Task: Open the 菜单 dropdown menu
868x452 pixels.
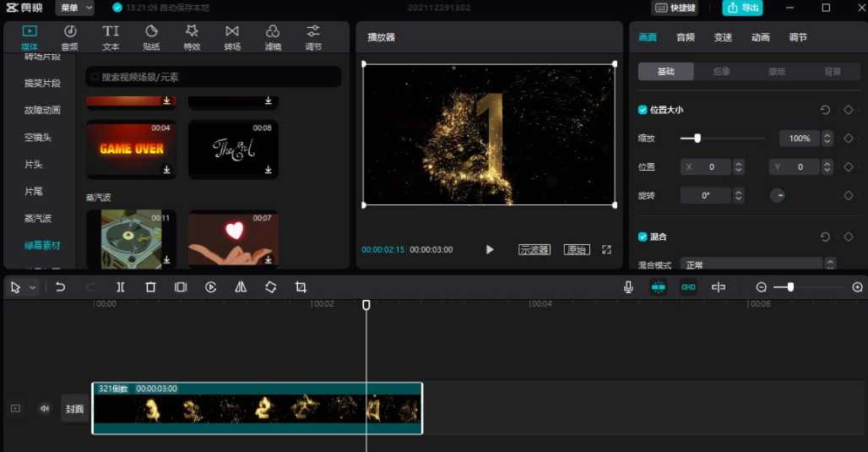Action: pos(75,8)
